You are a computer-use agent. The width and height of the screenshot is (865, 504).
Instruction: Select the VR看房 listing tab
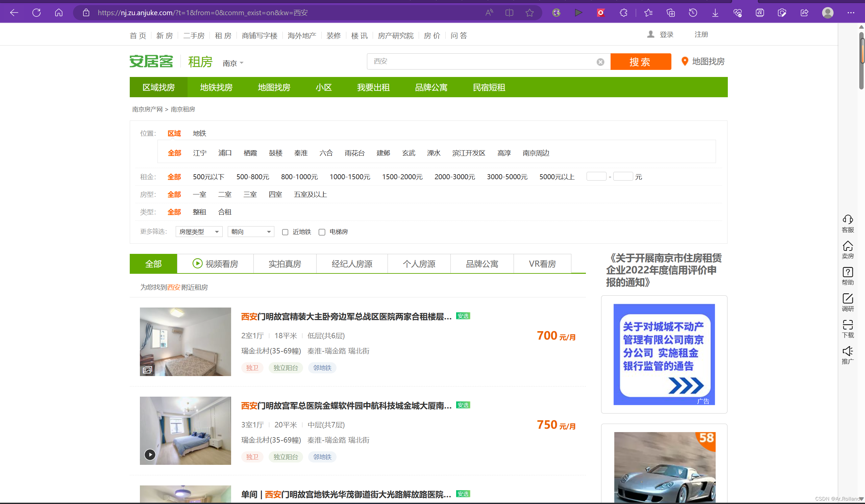point(542,264)
